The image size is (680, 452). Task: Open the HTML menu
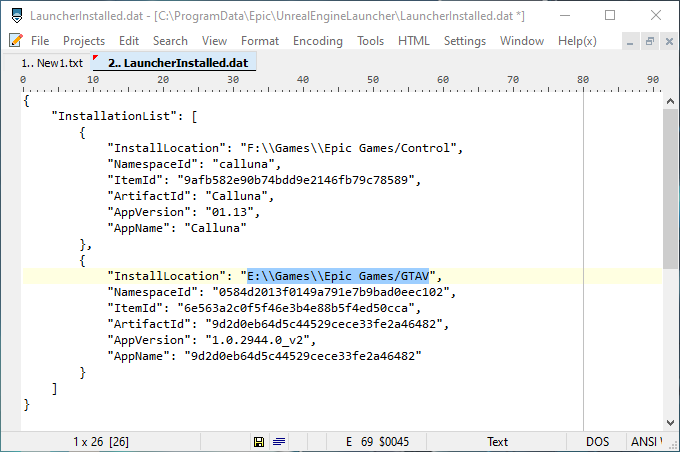(414, 41)
